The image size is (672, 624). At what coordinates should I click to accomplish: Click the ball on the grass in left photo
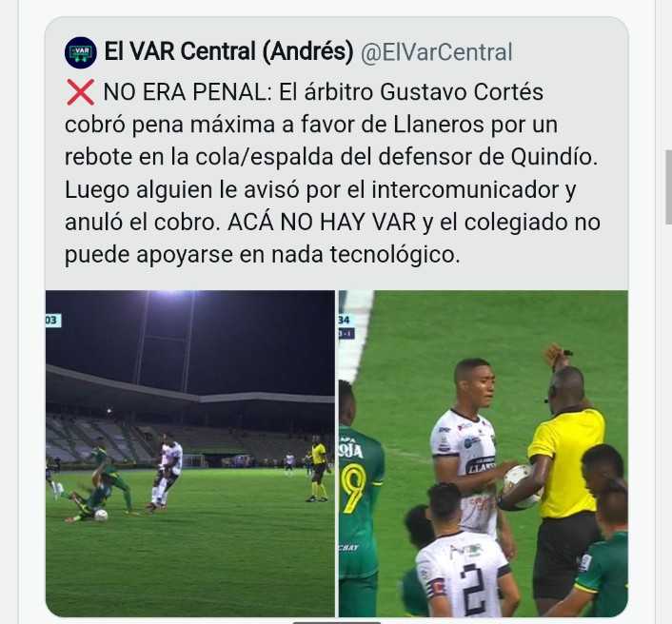point(101,515)
